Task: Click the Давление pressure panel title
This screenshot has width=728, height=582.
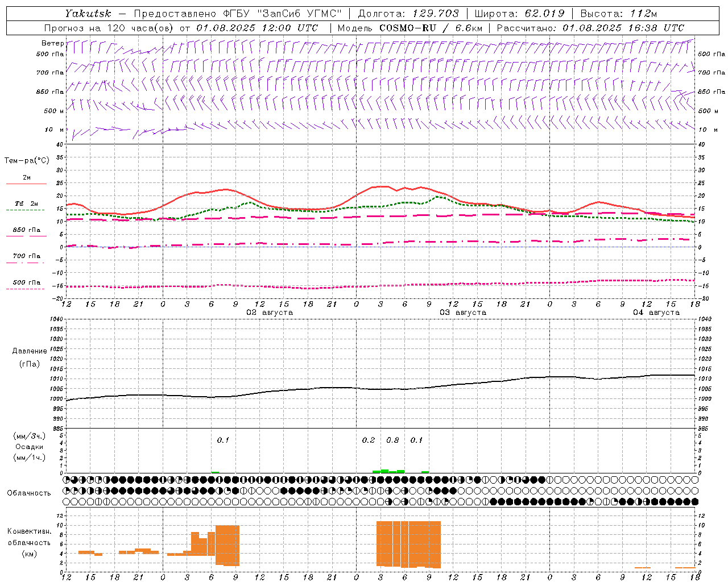Action: [30, 351]
